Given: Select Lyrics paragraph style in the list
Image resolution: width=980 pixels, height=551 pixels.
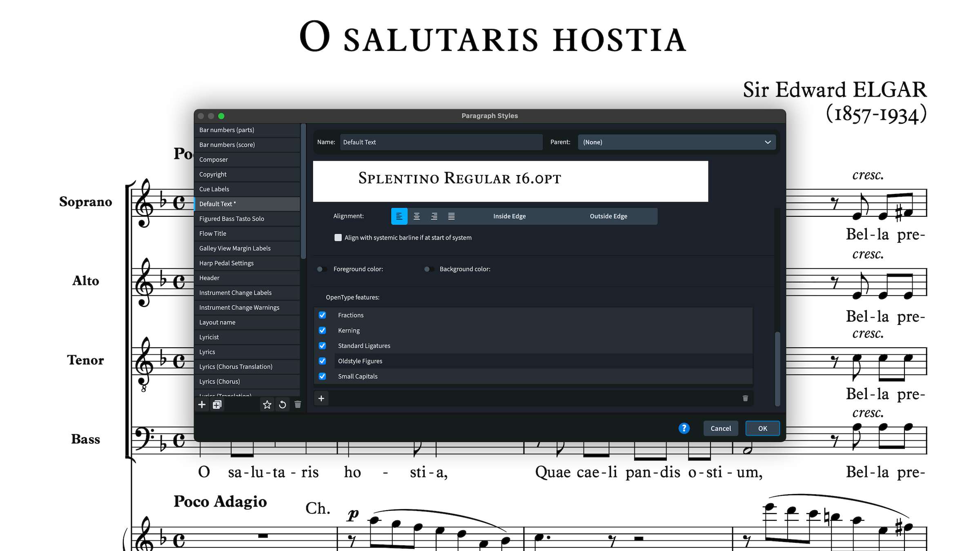Looking at the screenshot, I should pyautogui.click(x=207, y=352).
